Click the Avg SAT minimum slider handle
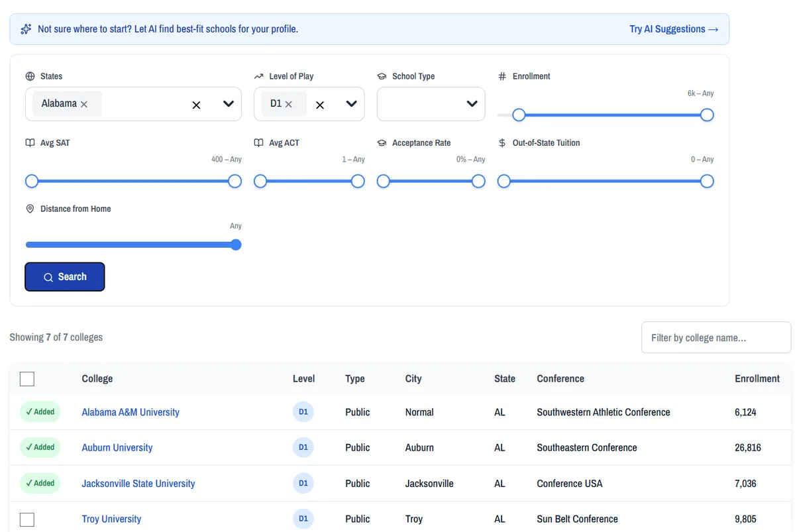This screenshot has height=532, width=795. click(x=32, y=182)
